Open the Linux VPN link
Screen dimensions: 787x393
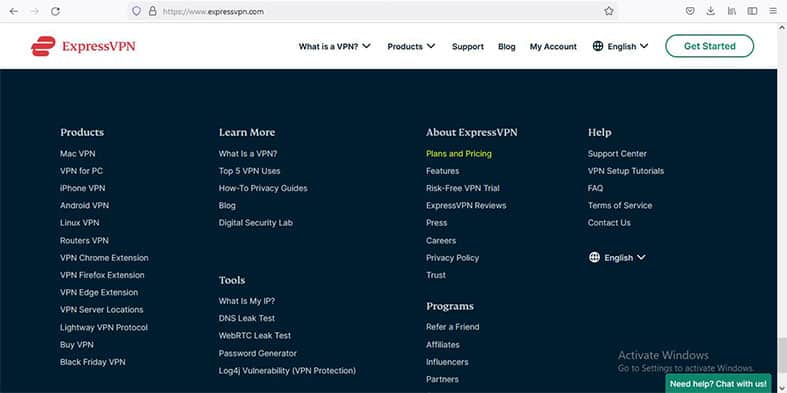79,222
